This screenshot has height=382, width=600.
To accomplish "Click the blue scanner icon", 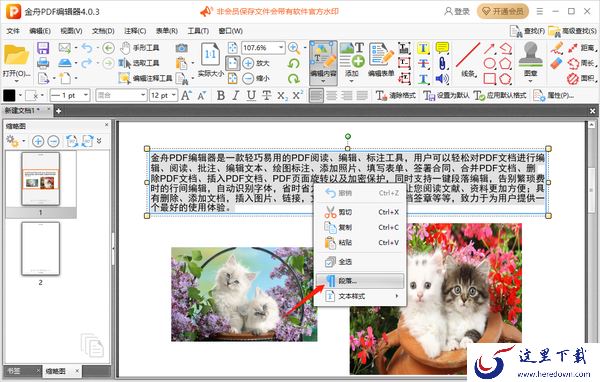I will (x=65, y=63).
